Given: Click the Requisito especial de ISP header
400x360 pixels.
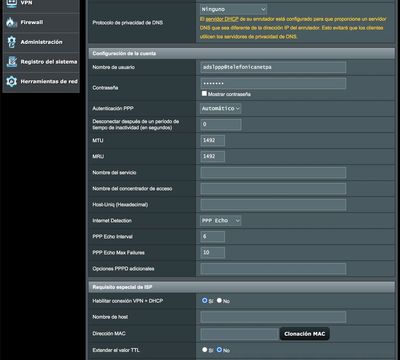Looking at the screenshot, I should [242, 287].
